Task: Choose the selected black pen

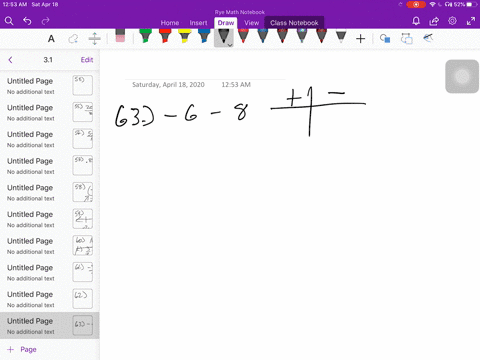Action: click(x=223, y=37)
